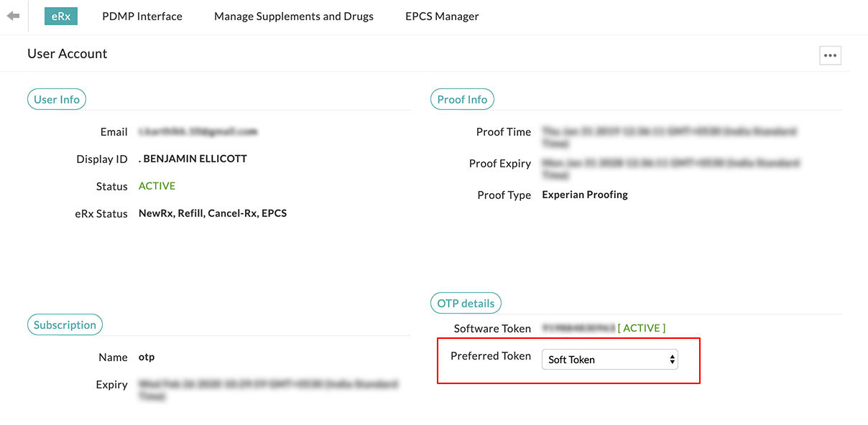Open the three-dot more options menu

(x=830, y=55)
